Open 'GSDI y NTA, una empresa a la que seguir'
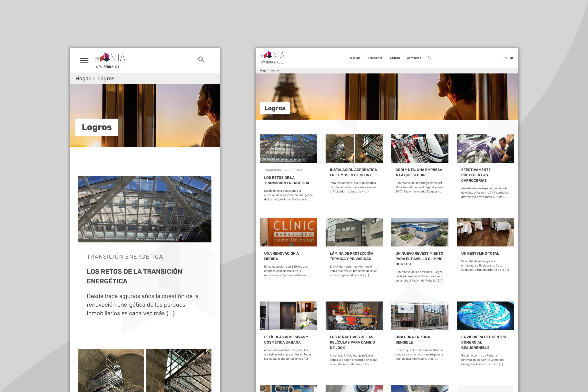 (419, 172)
